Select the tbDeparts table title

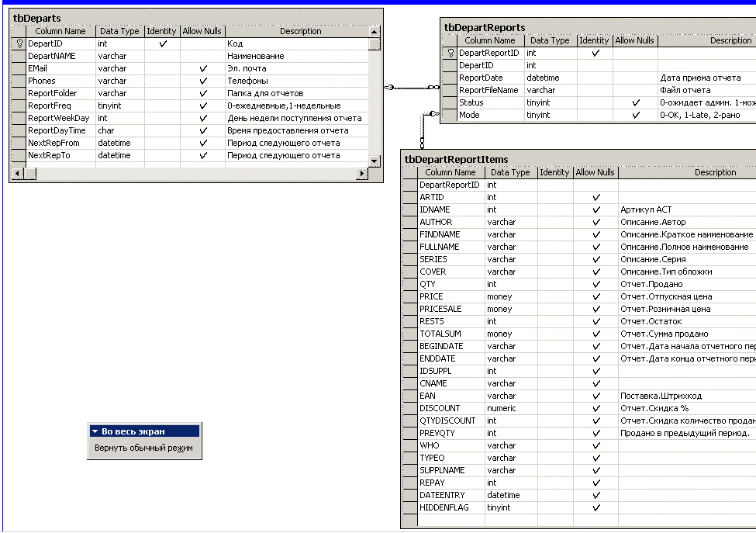(36, 19)
